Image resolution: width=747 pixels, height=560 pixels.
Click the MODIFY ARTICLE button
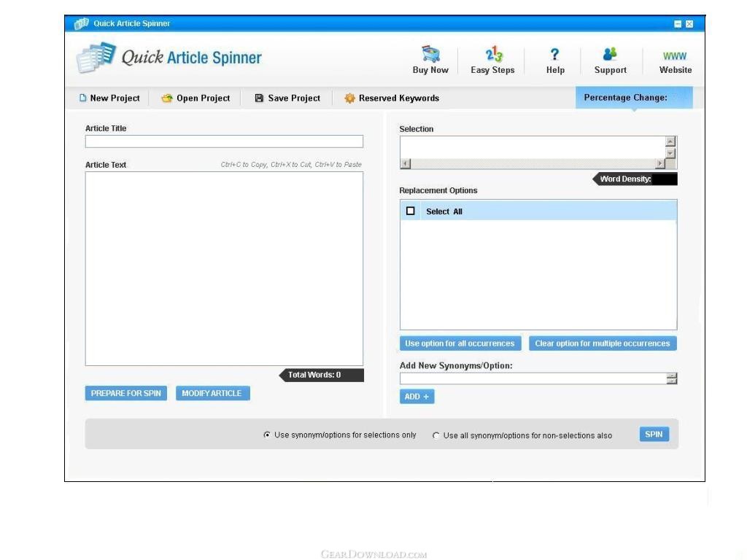point(212,393)
